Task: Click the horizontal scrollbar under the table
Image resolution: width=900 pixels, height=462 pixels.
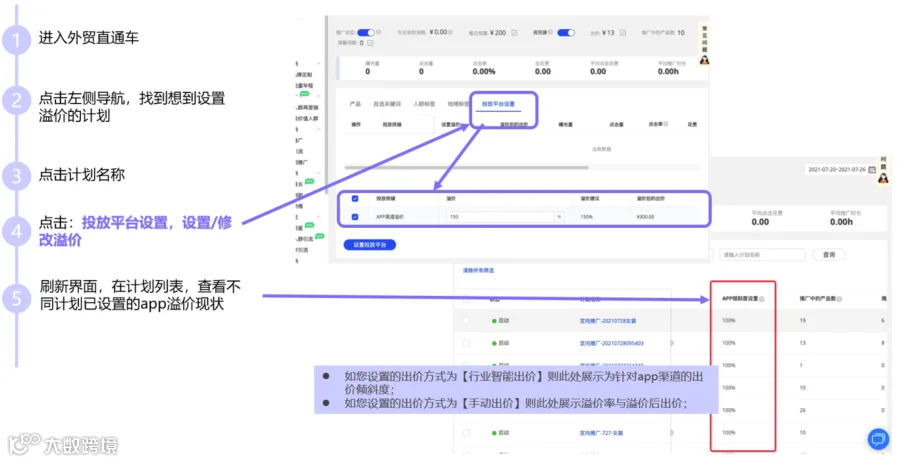Action: 467,168
